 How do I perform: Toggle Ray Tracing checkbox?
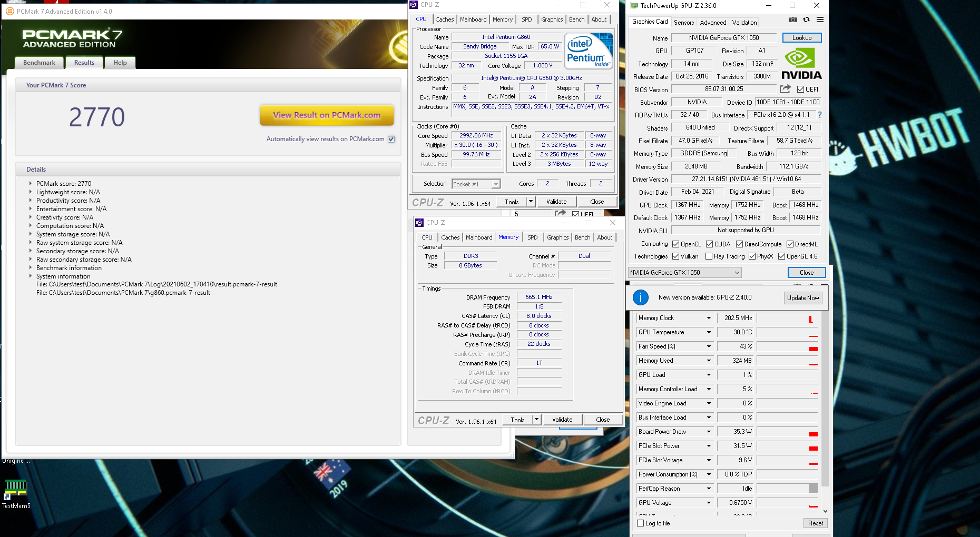coord(709,256)
